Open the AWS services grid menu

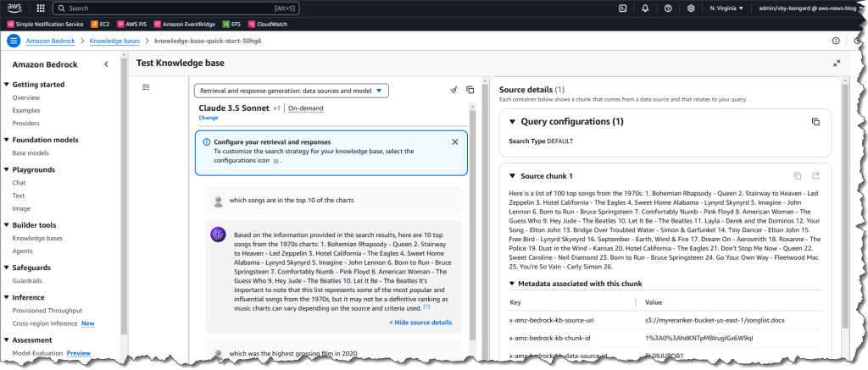click(42, 8)
